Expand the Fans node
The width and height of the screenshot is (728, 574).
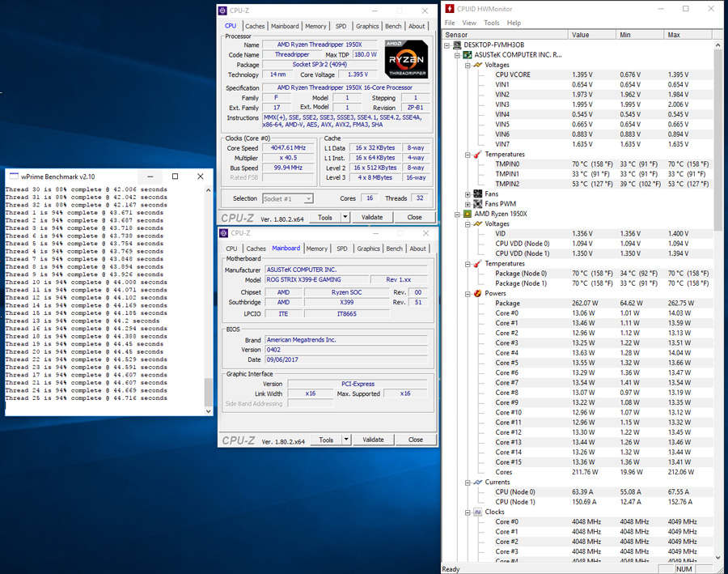468,194
